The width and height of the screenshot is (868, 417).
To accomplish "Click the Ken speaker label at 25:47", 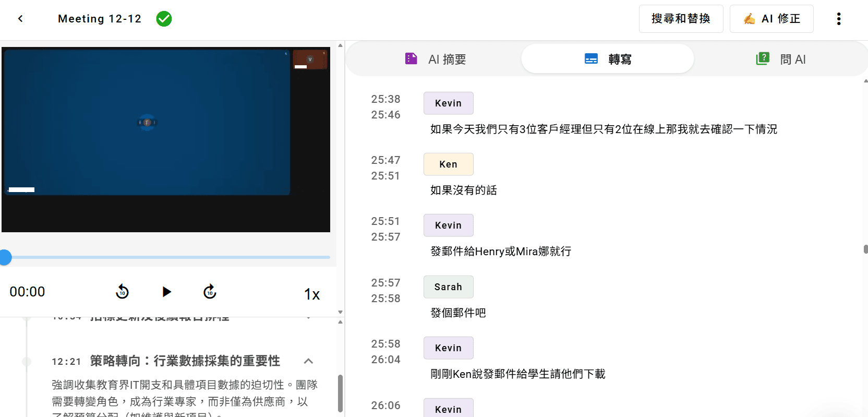I will [448, 164].
